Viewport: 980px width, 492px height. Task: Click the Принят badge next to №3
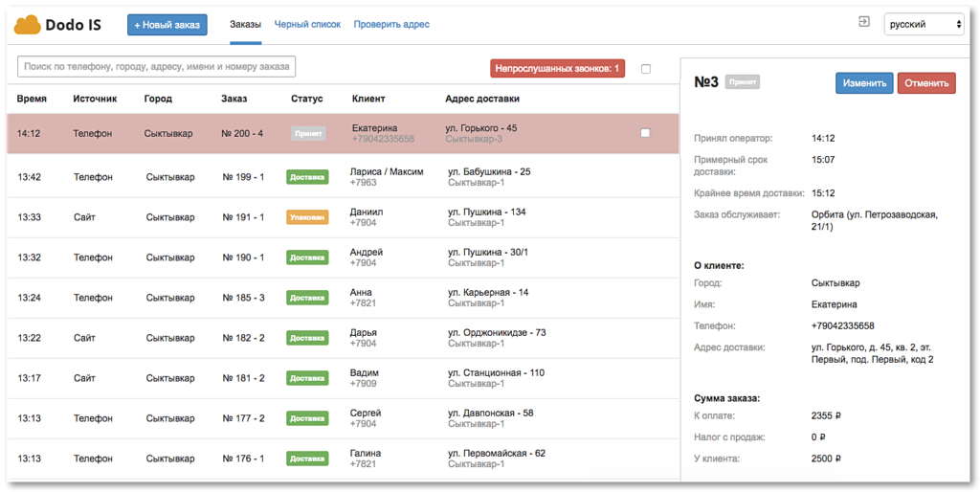(743, 82)
